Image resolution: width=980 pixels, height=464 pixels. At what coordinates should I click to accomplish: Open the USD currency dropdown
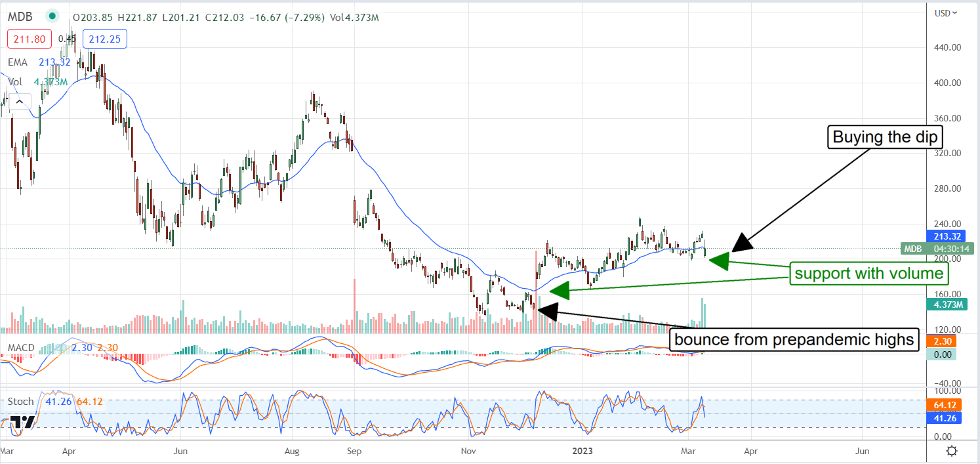945,12
